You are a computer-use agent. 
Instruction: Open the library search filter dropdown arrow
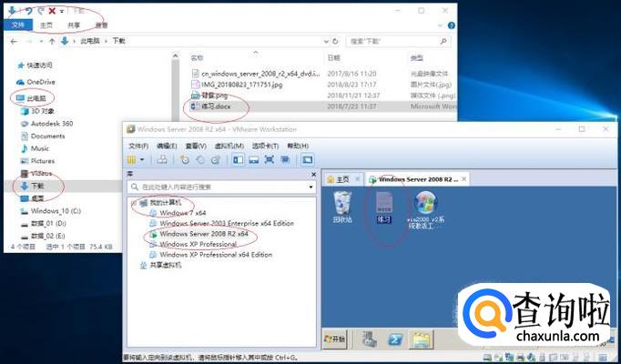click(x=311, y=187)
